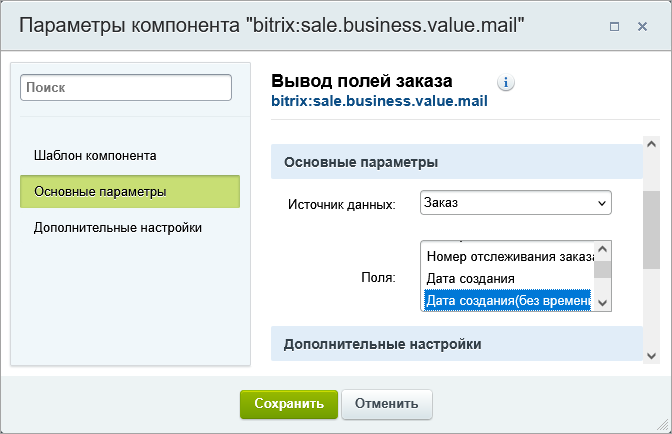Click the Поля list scrollbar thumb

pyautogui.click(x=603, y=267)
